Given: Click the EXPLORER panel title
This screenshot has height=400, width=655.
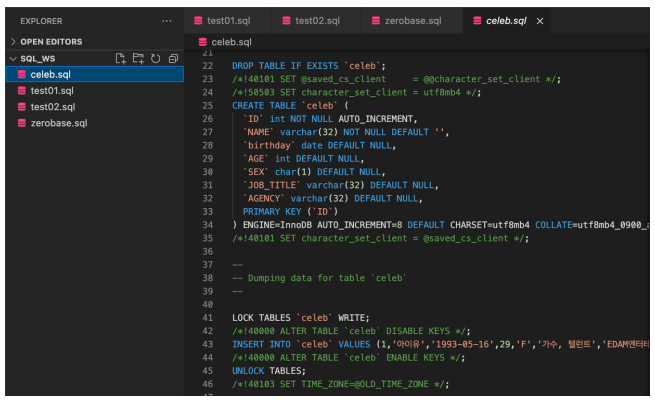Looking at the screenshot, I should [41, 21].
